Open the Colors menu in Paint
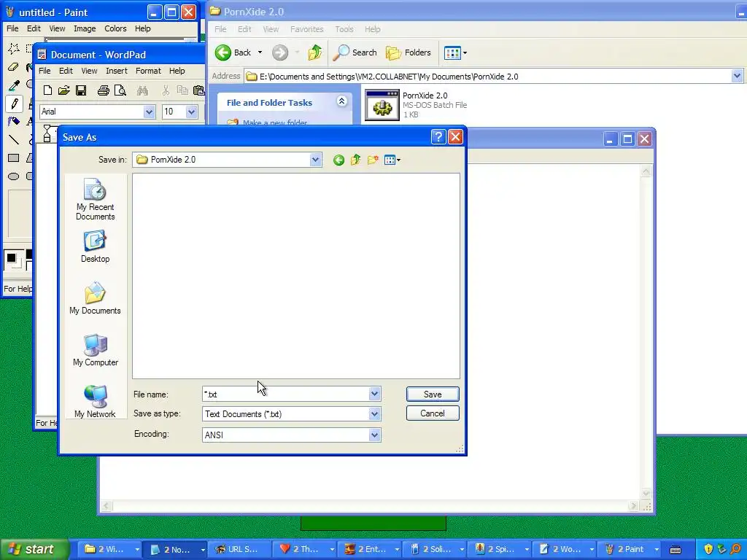 coord(115,28)
